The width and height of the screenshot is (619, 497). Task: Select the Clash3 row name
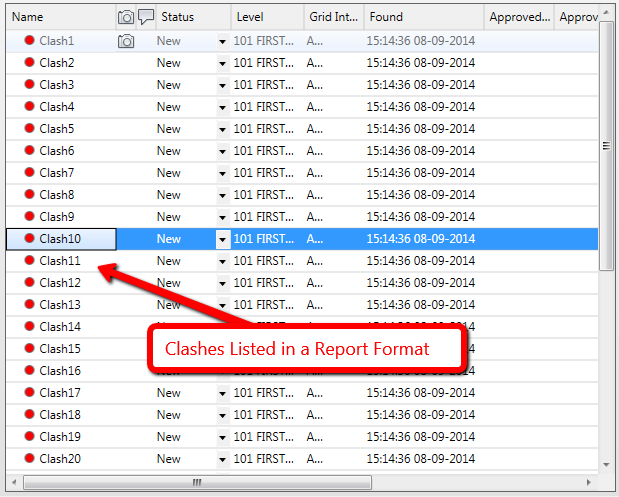(56, 84)
